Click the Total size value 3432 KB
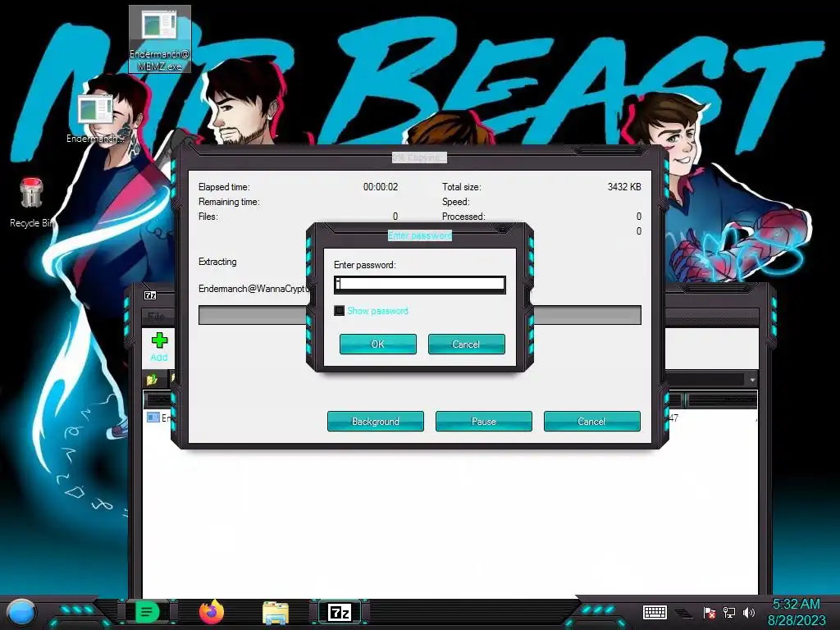 624,187
